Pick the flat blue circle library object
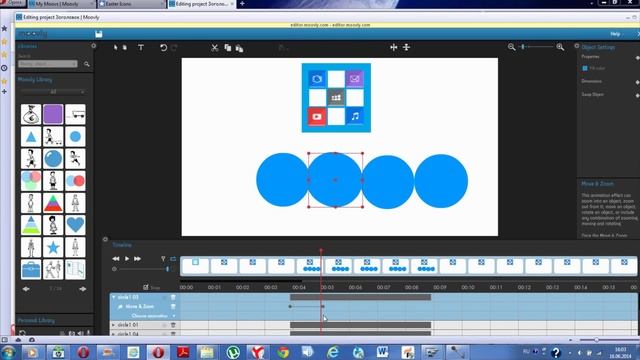This screenshot has height=360, width=640. [x=75, y=137]
